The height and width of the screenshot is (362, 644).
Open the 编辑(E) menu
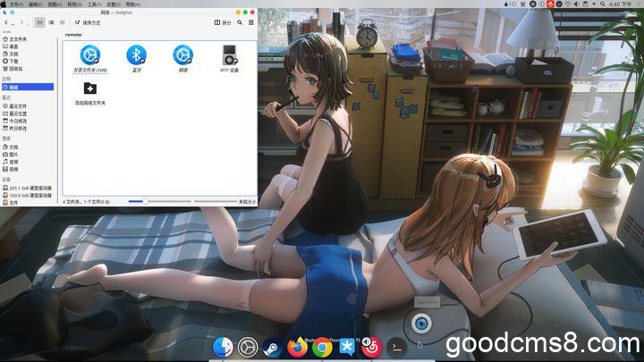36,4
